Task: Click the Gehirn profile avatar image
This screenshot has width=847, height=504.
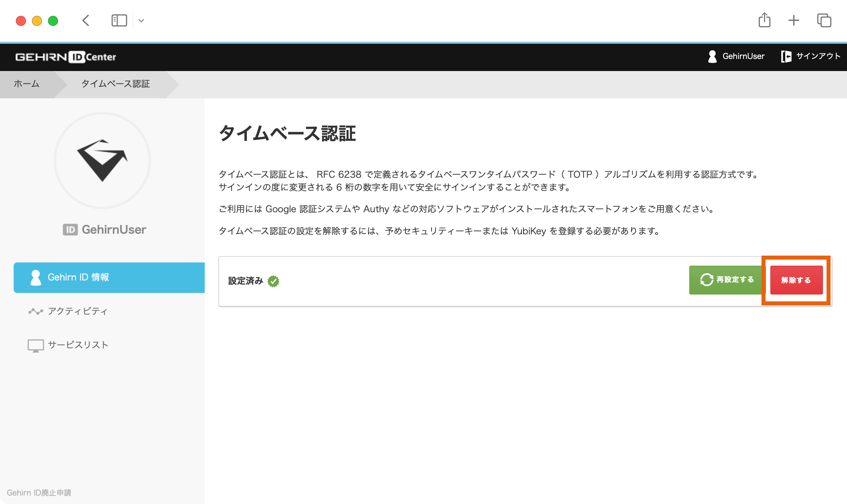Action: (102, 161)
